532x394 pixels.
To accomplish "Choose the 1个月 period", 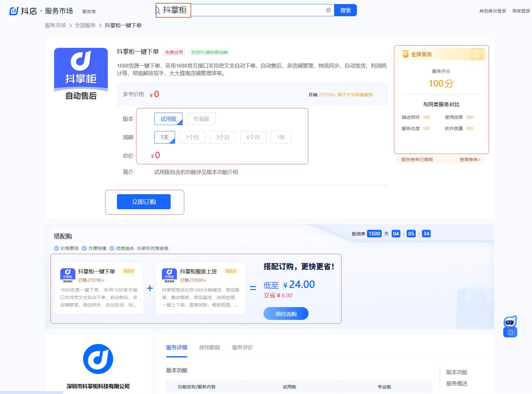I will pos(192,137).
